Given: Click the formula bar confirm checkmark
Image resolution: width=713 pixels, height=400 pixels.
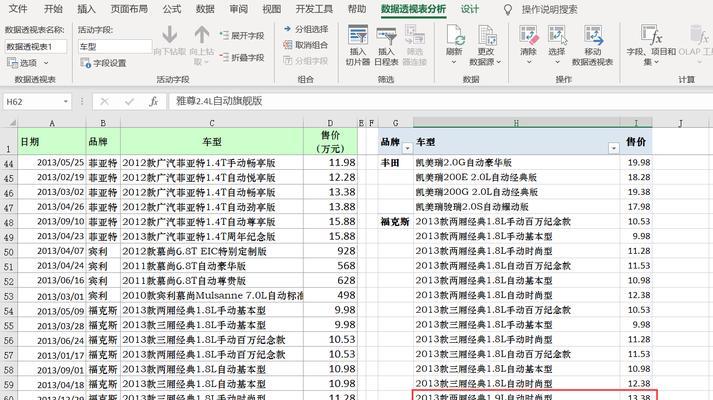Looking at the screenshot, I should 129,101.
